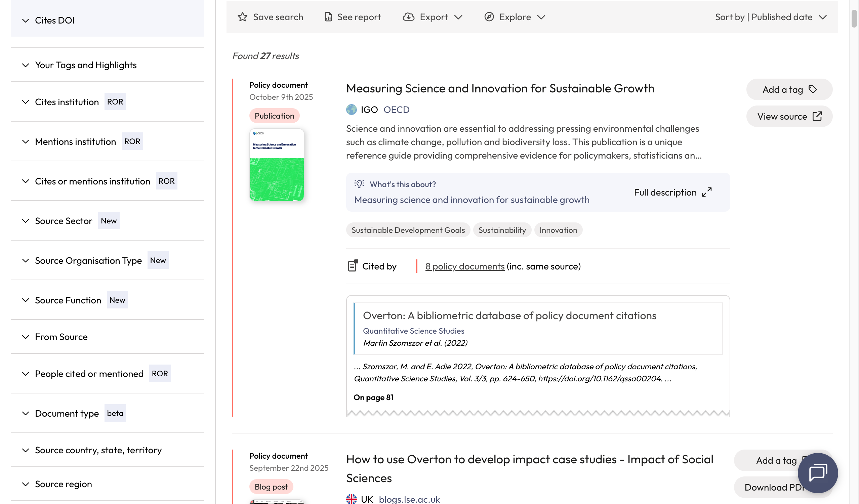859x504 pixels.
Task: Click the star icon beside Save search
Action: (242, 17)
